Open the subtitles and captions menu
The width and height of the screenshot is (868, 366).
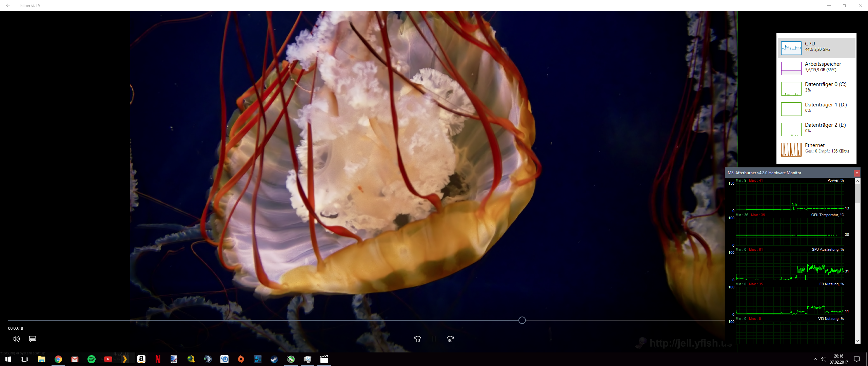(33, 339)
